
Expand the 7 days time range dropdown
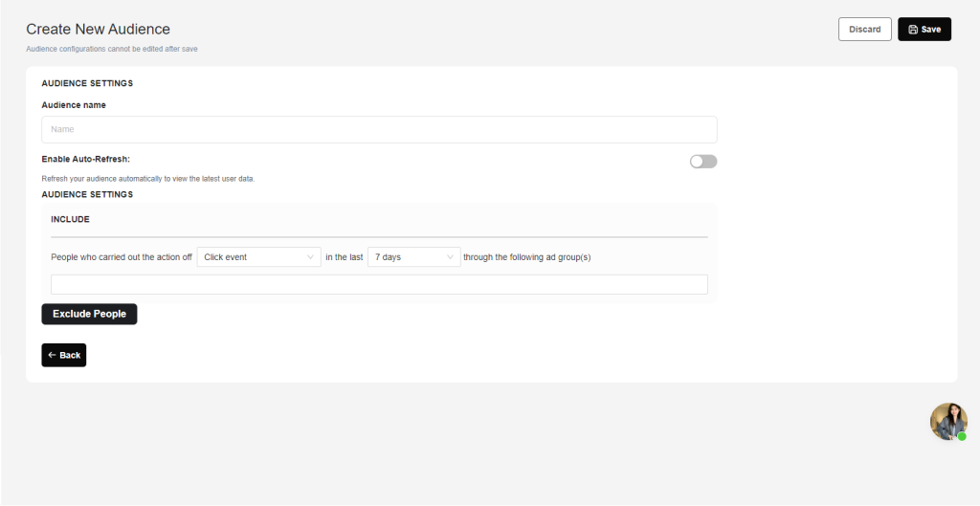413,257
